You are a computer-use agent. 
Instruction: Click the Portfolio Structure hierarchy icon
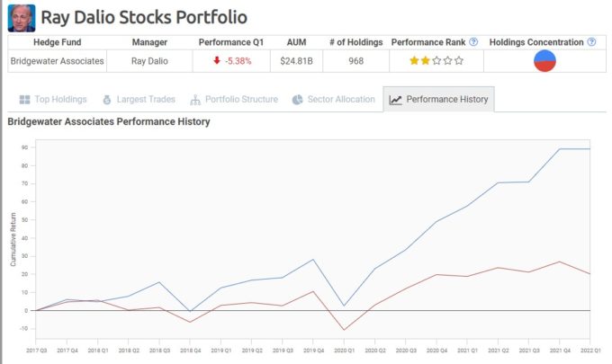pyautogui.click(x=194, y=100)
